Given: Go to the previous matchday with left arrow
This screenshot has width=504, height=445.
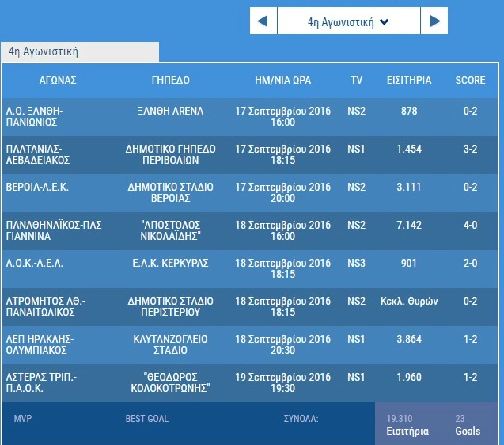Looking at the screenshot, I should (x=263, y=21).
